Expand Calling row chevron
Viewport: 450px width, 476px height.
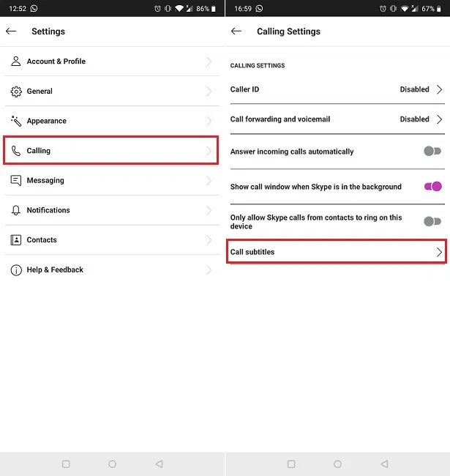coord(209,151)
